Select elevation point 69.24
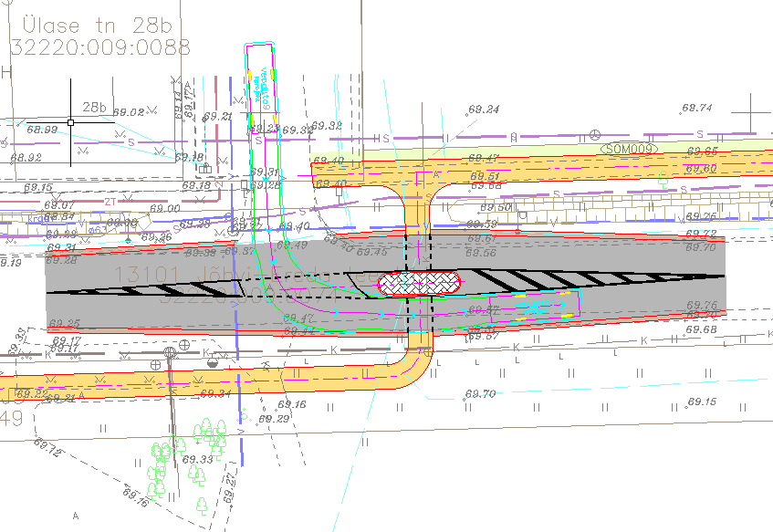Screen dimensions: 773x532 click(483, 109)
